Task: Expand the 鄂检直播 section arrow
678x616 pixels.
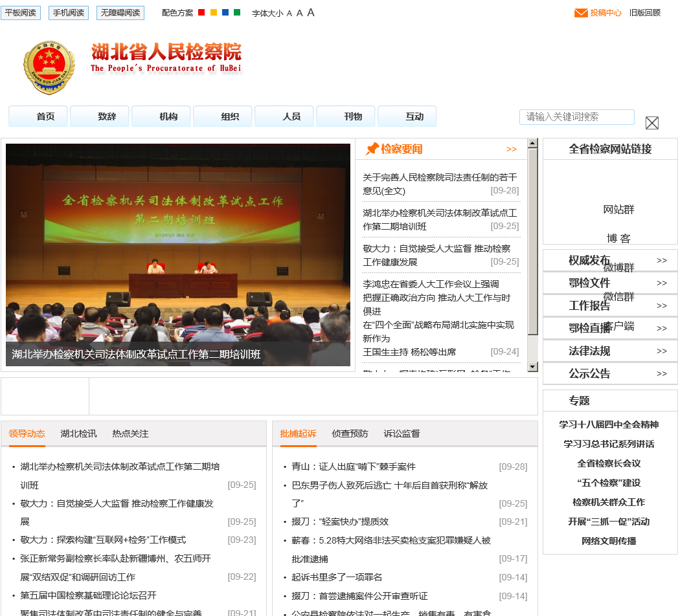Action: (x=662, y=328)
